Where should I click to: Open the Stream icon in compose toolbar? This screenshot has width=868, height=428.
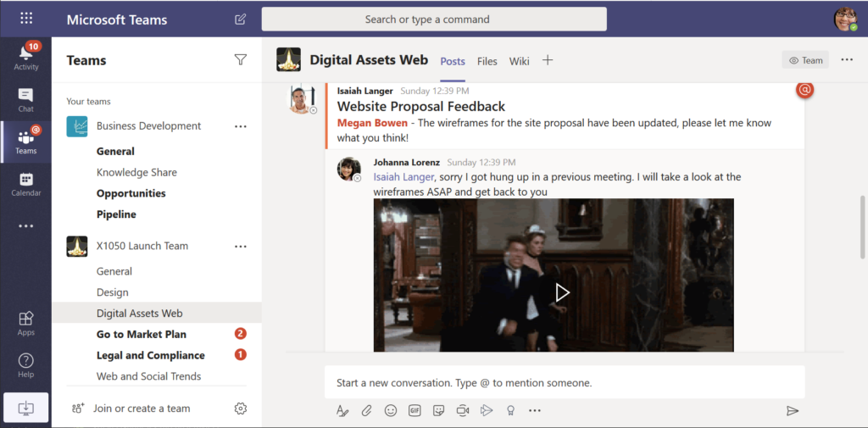tap(487, 411)
